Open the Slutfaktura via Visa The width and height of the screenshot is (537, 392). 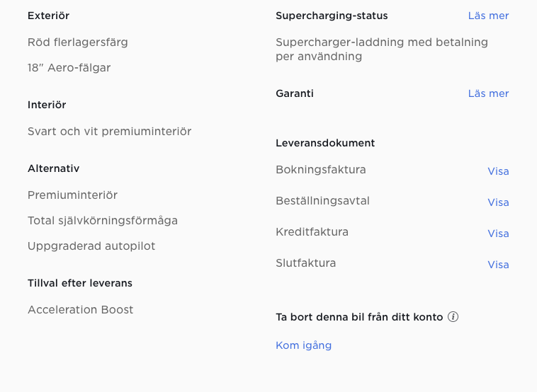[x=498, y=265]
